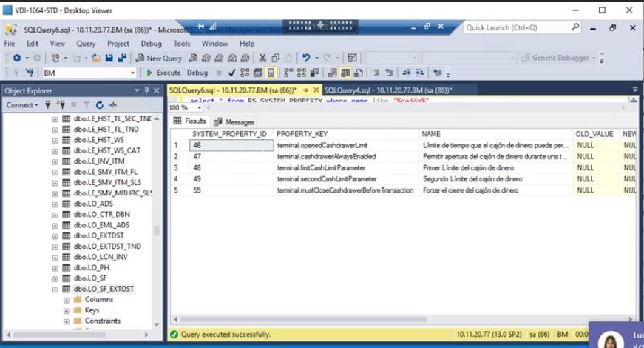Open the BM database dropdown

(132, 73)
